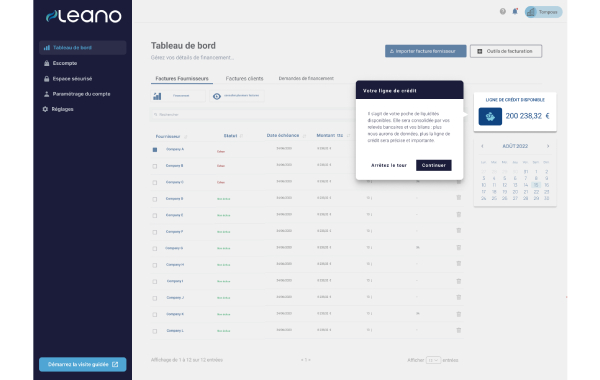Screen dimensions: 600x380
Task: Click the bar chart financing icon
Action: pos(157,96)
